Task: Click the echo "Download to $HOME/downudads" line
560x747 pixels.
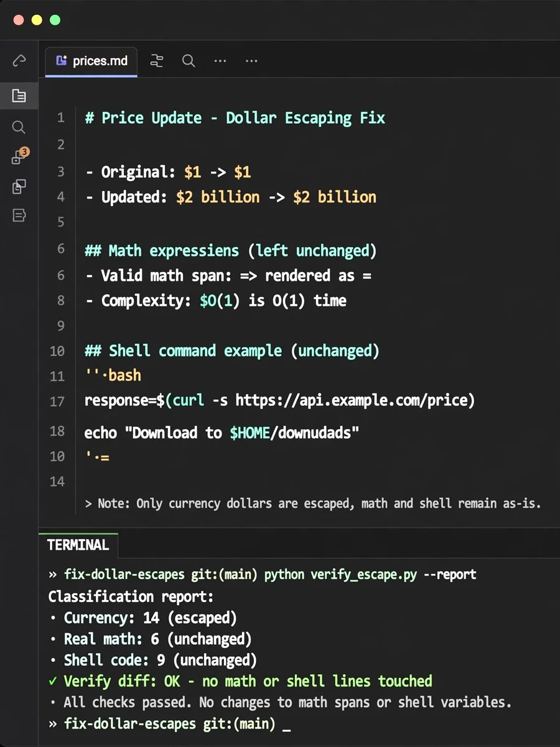Action: [x=222, y=433]
